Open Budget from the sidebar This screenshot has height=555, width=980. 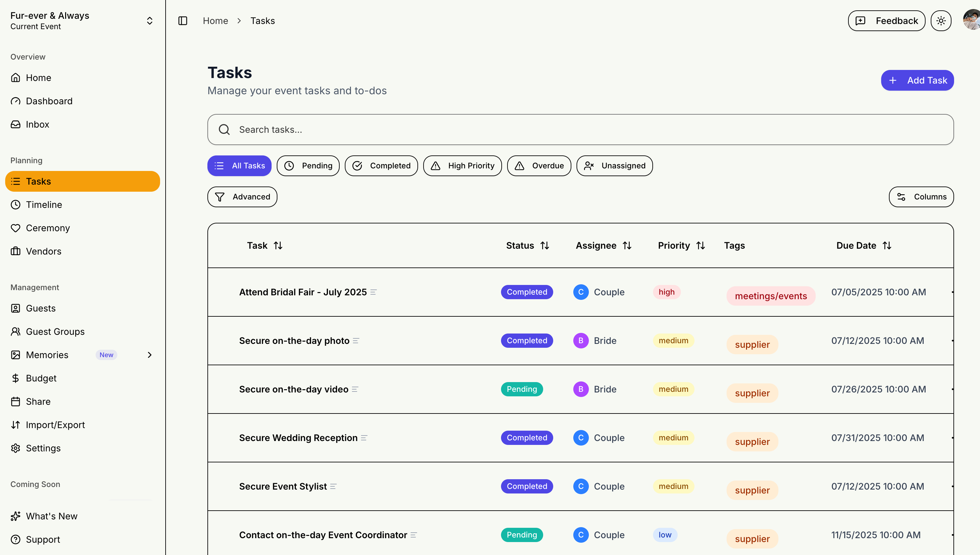point(41,378)
